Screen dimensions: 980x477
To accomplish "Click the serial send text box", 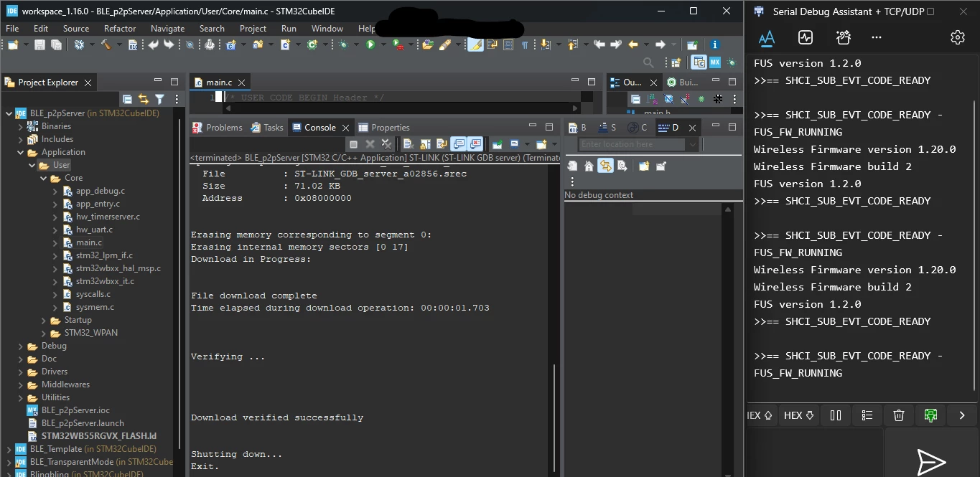I will click(814, 453).
